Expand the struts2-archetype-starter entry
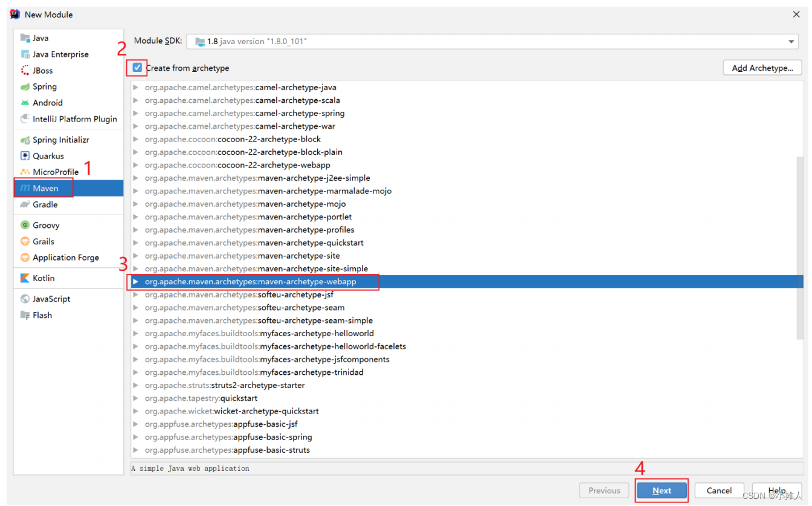This screenshot has width=812, height=506. [135, 385]
